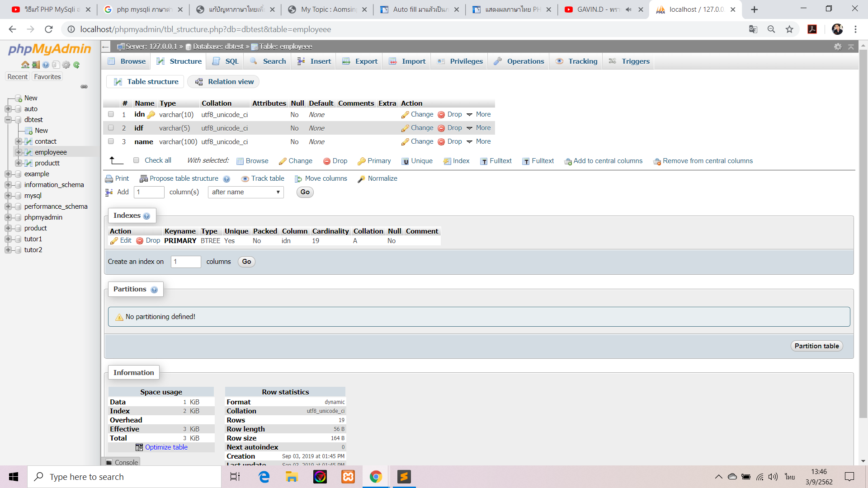Click Indexes help question icon

click(x=146, y=216)
